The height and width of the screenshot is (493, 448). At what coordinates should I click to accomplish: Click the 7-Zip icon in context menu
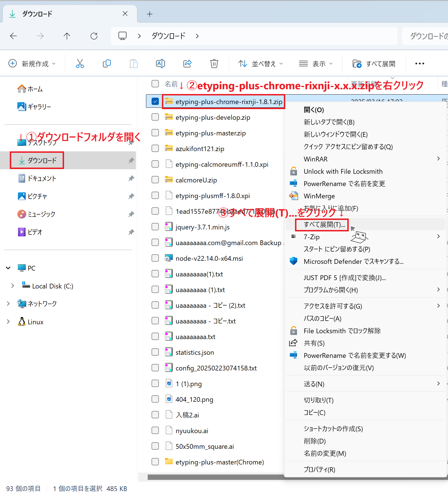(293, 236)
